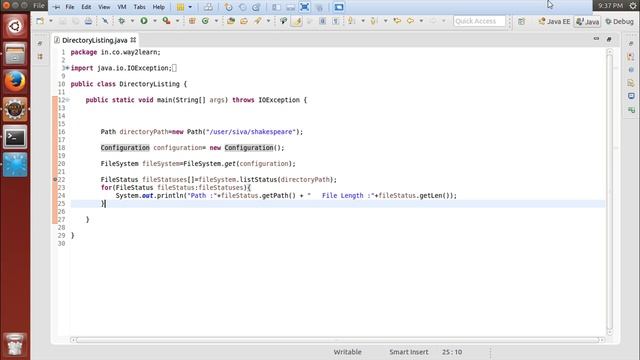Open dropdown next to the New icon
This screenshot has height=360, width=640.
pyautogui.click(x=51, y=21)
